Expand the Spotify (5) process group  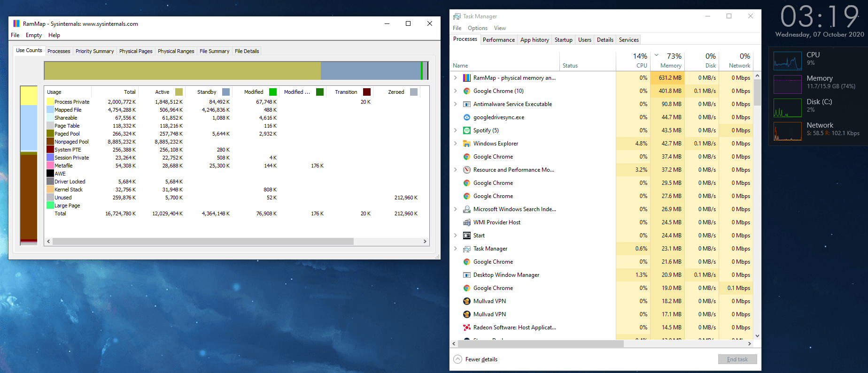(x=455, y=130)
